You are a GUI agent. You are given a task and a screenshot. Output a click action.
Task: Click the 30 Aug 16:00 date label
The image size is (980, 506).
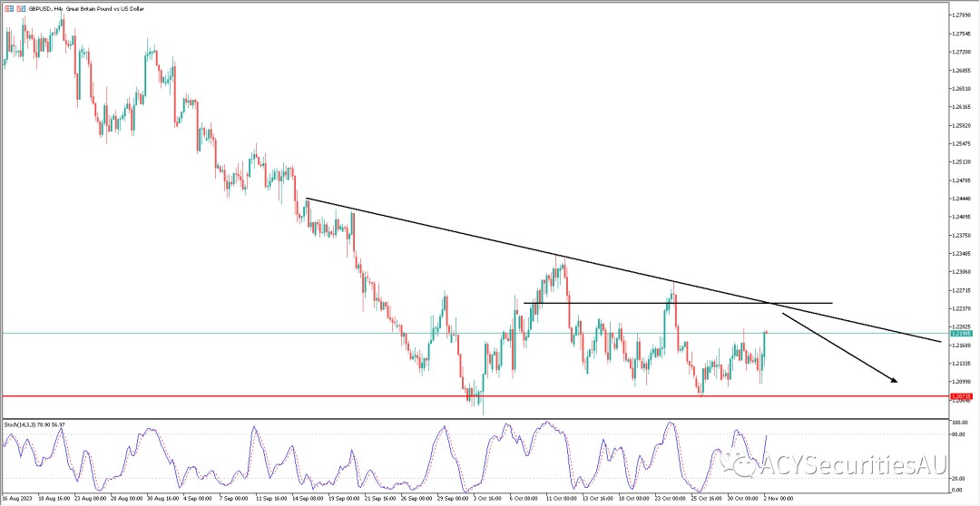tap(162, 499)
